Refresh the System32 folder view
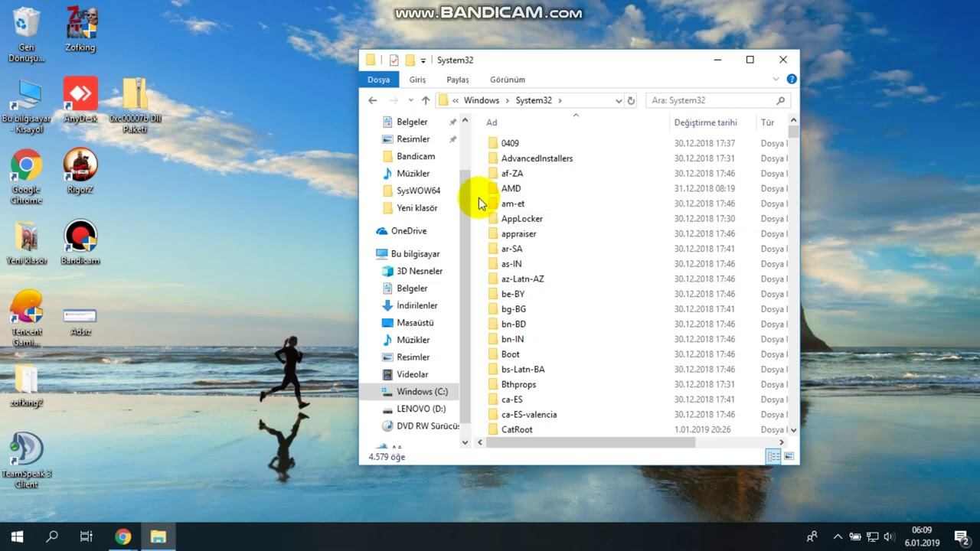Viewport: 980px width, 551px height. coord(631,100)
